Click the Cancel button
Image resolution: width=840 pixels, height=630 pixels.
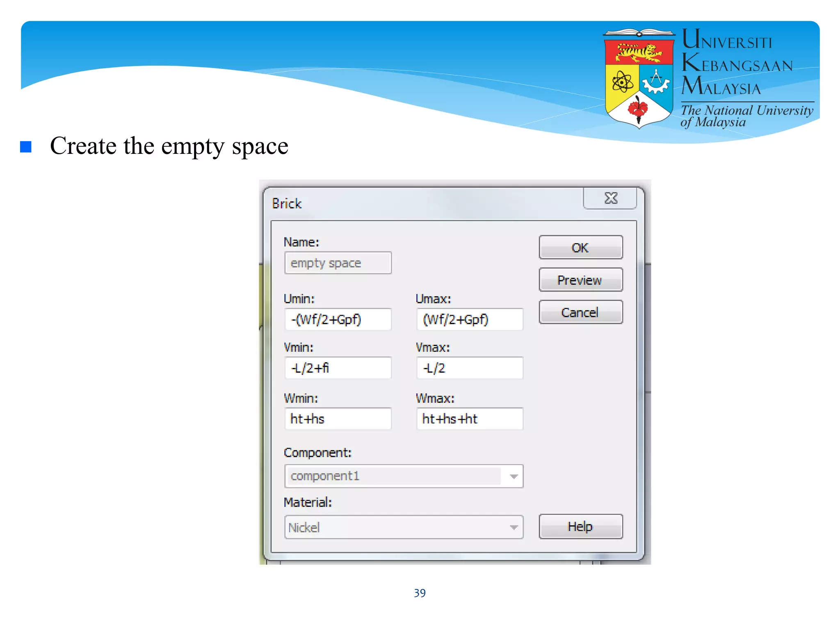(580, 312)
